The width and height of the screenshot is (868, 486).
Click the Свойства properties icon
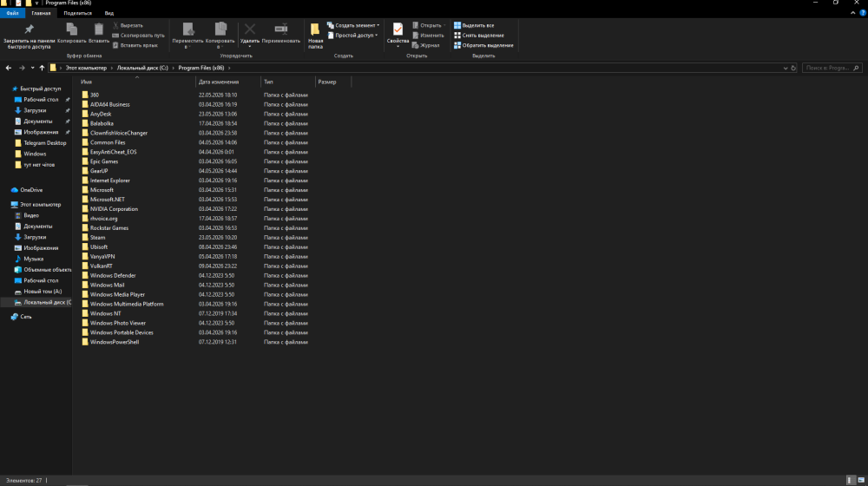pyautogui.click(x=398, y=30)
